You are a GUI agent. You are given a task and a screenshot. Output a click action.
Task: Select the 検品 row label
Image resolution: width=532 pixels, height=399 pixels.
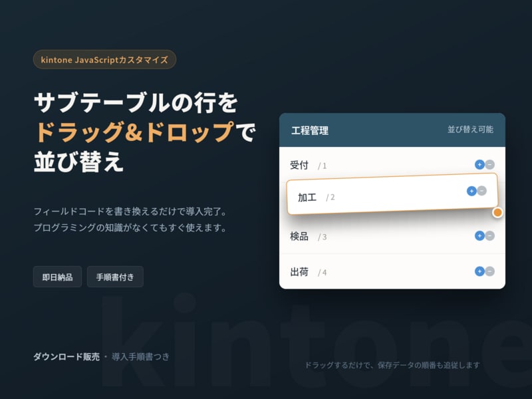[x=299, y=236]
